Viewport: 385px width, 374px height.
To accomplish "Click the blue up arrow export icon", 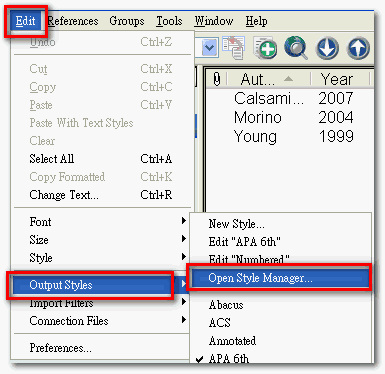I will 358,48.
